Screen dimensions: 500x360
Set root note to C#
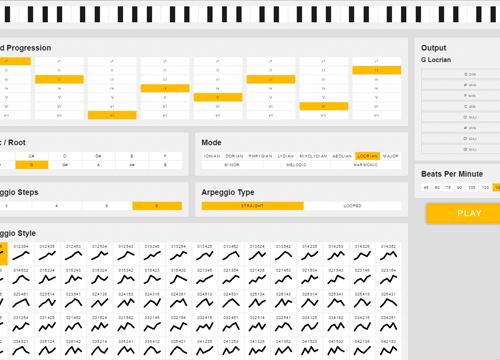32,156
